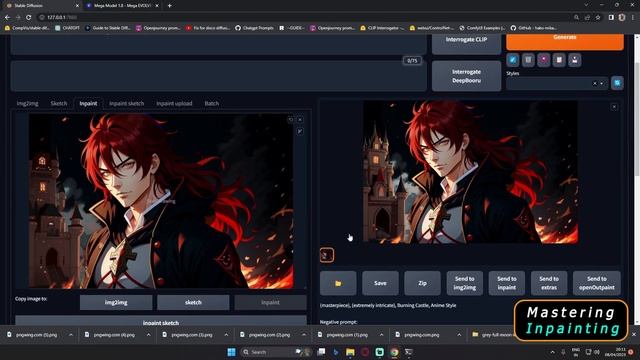Select the Inpaint tab
Image resolution: width=640 pixels, height=360 pixels.
88,103
